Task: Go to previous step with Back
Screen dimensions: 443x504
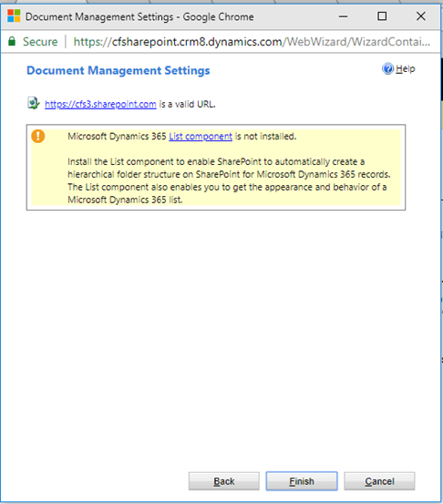Action: click(223, 481)
